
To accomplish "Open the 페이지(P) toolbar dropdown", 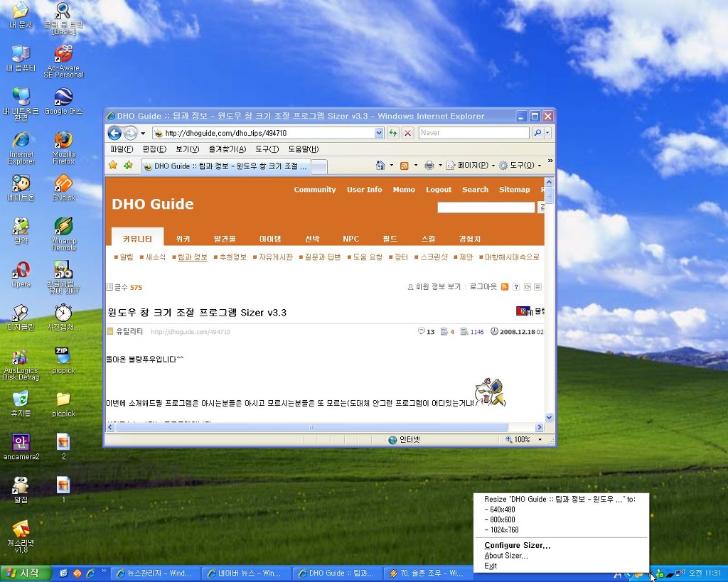I will coord(470,166).
